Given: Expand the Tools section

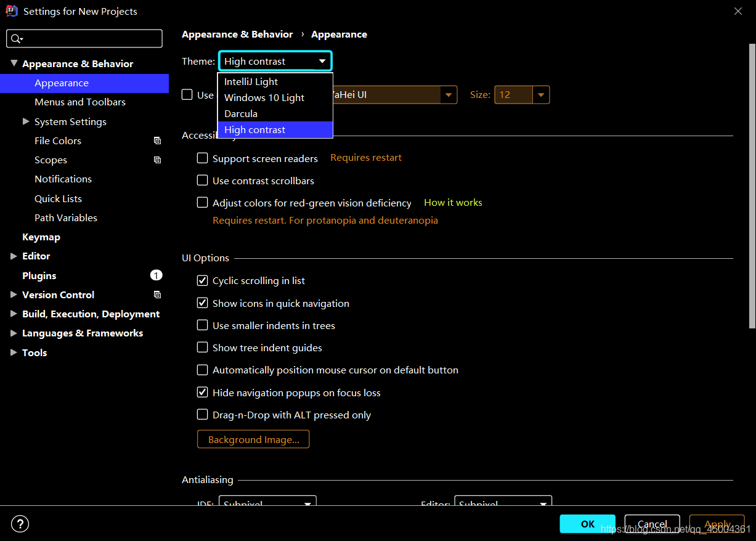Looking at the screenshot, I should [x=14, y=352].
